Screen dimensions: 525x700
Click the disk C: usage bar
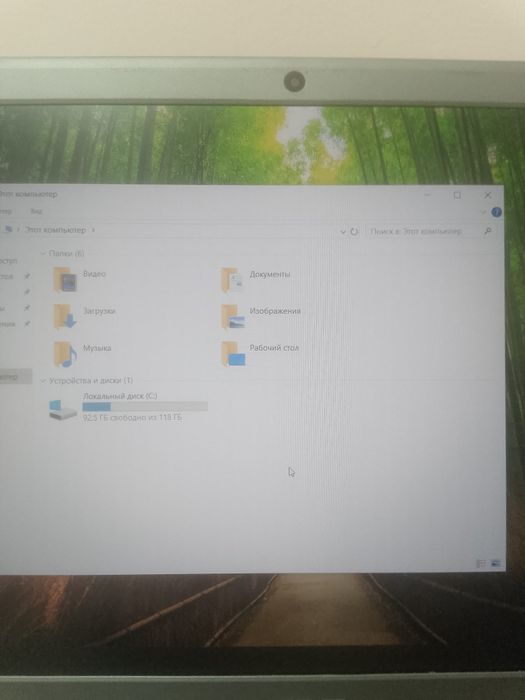(x=145, y=407)
